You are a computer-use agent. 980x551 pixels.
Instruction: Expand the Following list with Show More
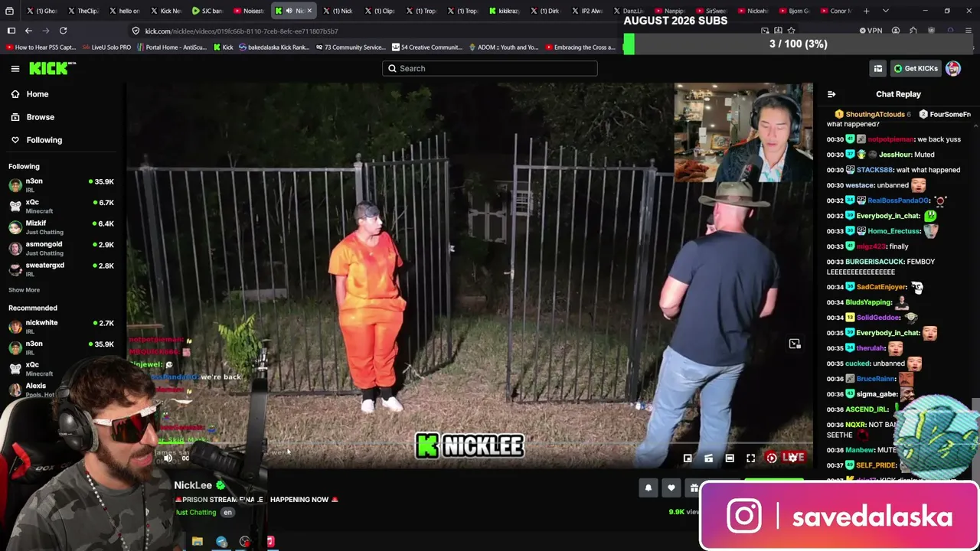click(x=24, y=290)
